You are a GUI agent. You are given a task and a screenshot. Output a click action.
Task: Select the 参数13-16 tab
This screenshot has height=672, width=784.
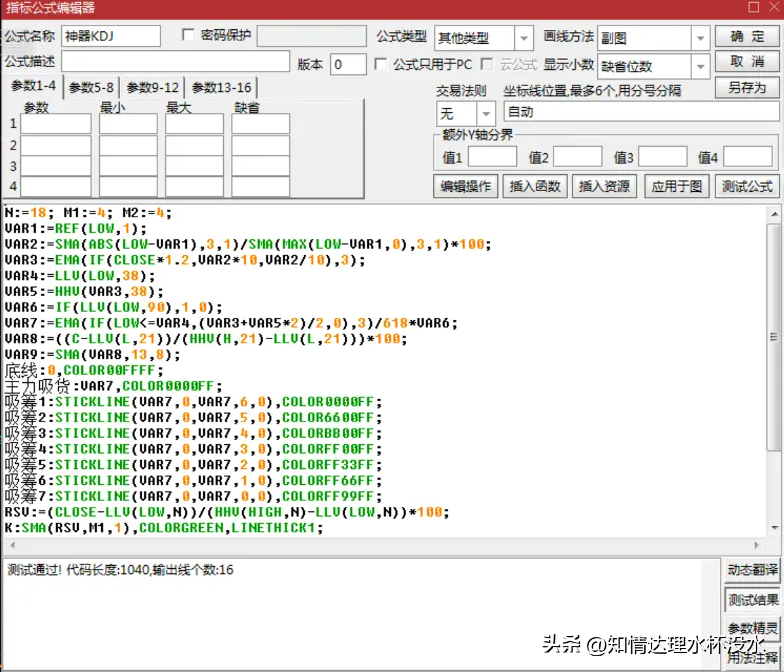pos(221,87)
